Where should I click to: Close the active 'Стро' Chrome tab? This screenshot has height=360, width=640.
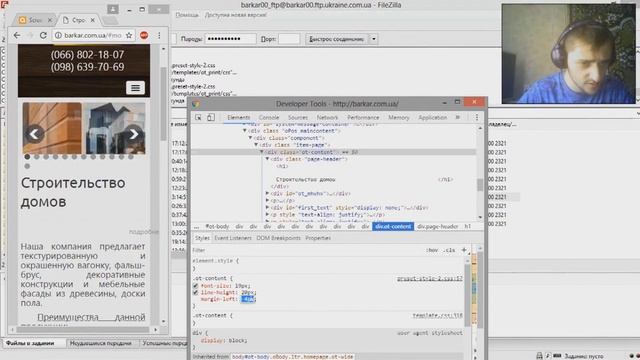(x=93, y=20)
